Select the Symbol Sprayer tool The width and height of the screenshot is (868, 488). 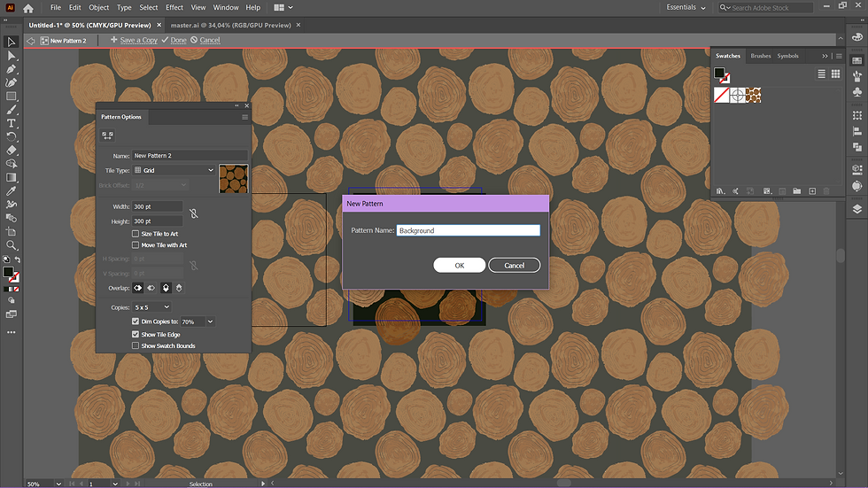click(11, 205)
